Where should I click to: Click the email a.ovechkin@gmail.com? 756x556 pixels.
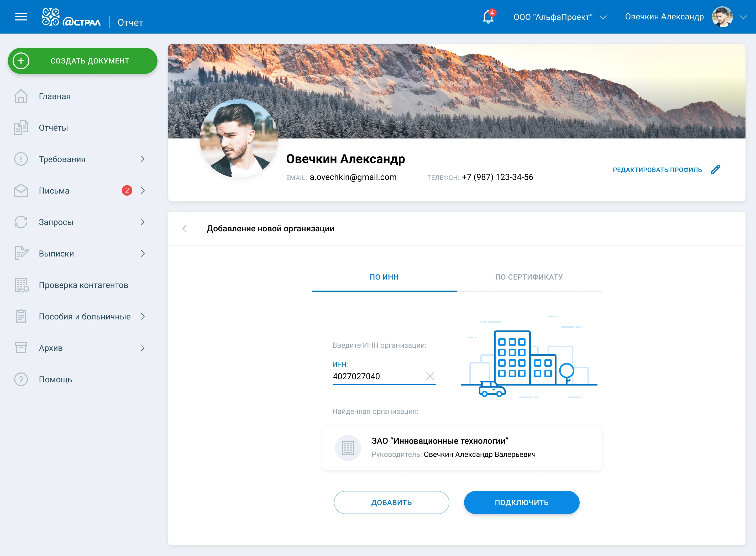353,177
